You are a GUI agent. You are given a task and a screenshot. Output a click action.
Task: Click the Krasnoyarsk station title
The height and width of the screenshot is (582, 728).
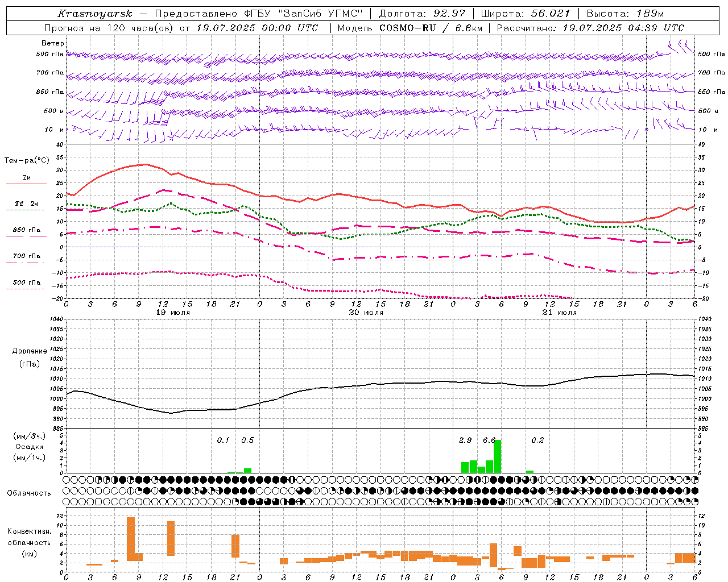[95, 14]
